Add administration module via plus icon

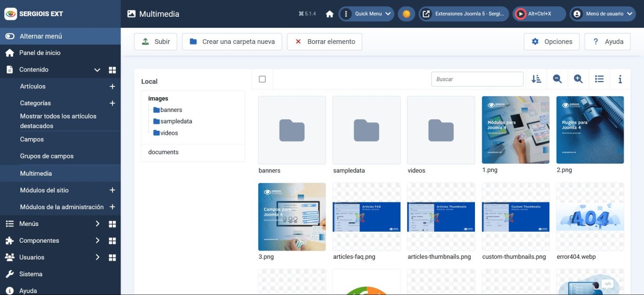[112, 207]
